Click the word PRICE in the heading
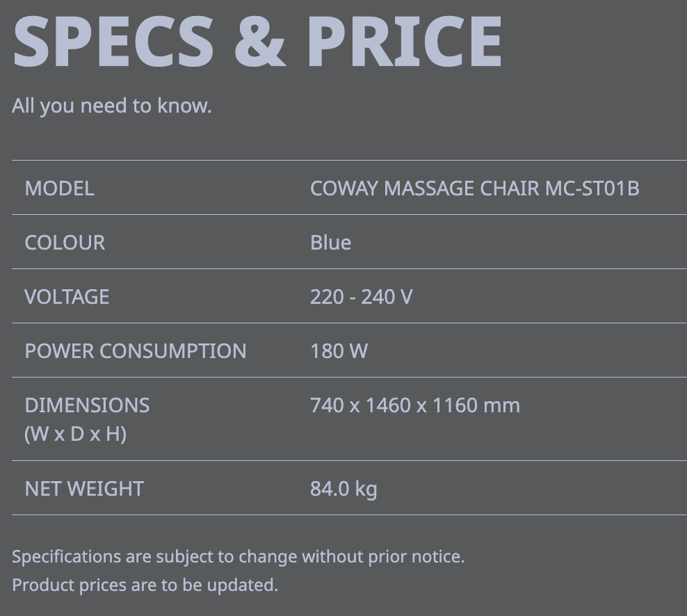This screenshot has height=616, width=687. 403,40
